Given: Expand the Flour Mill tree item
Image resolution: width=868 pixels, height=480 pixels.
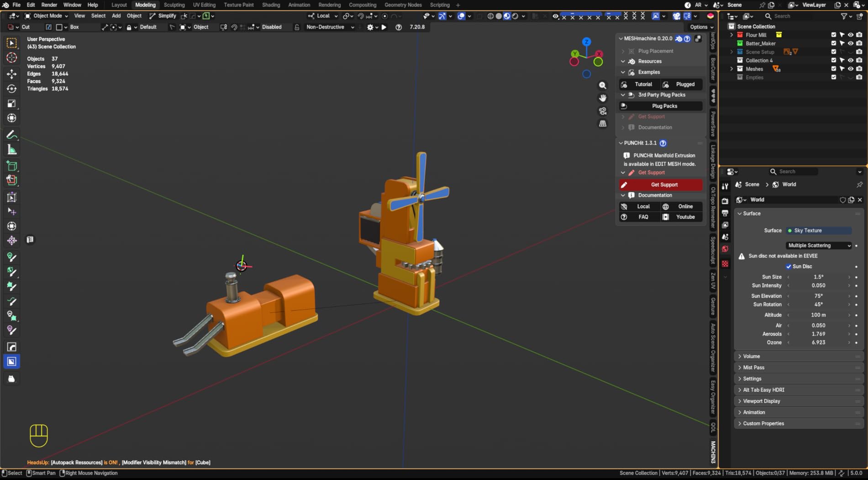Looking at the screenshot, I should (731, 35).
